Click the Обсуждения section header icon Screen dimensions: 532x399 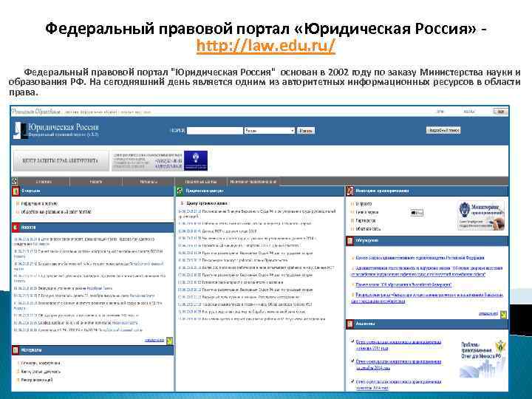(349, 241)
